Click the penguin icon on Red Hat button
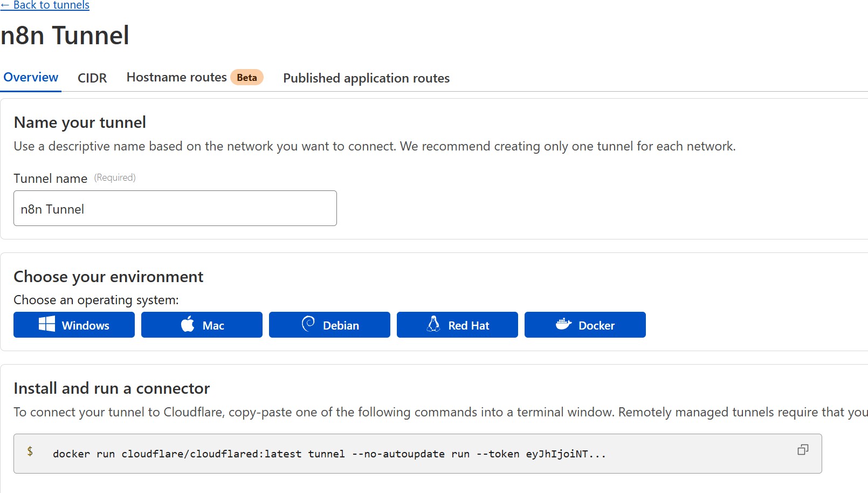 click(435, 324)
